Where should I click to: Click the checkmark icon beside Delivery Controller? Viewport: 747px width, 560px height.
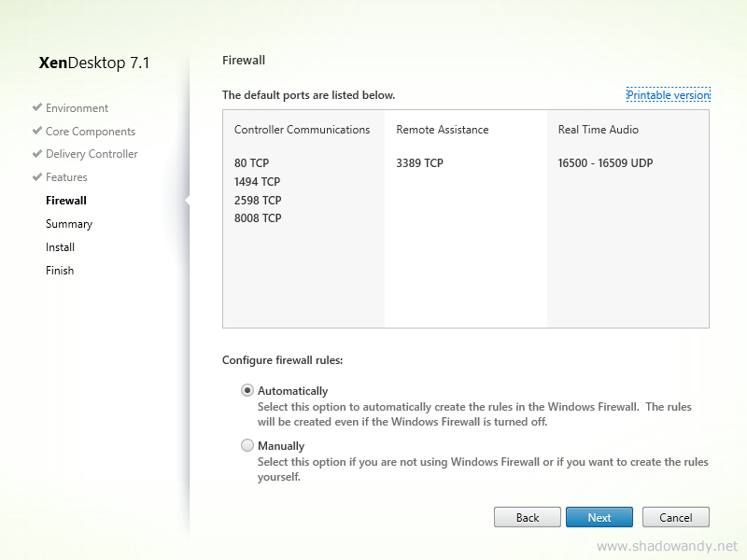click(37, 153)
